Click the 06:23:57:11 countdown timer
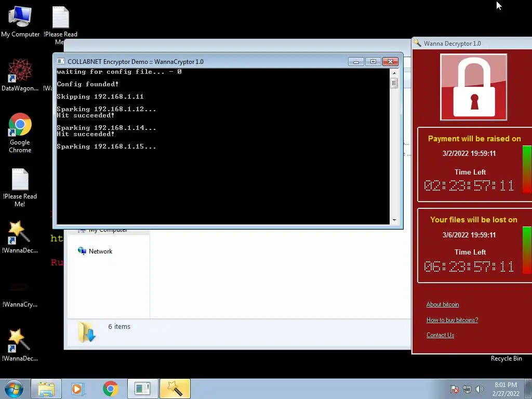Screen dimensions: 532x399 coord(469,267)
